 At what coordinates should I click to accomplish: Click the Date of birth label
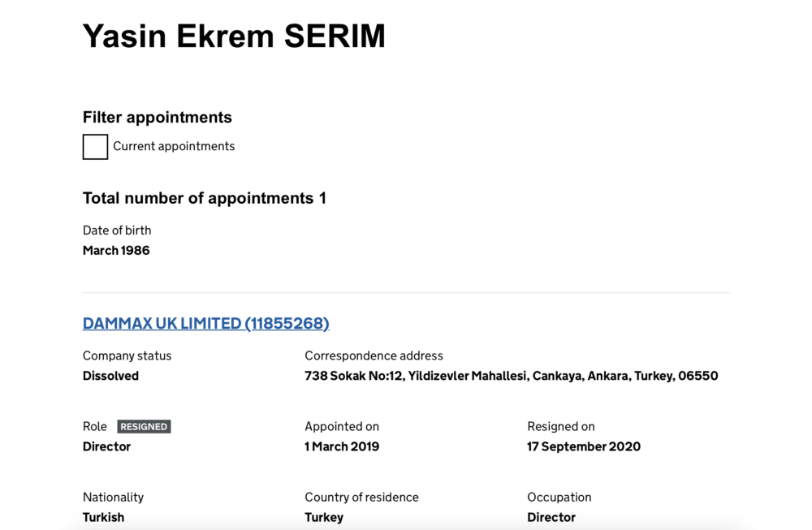117,230
